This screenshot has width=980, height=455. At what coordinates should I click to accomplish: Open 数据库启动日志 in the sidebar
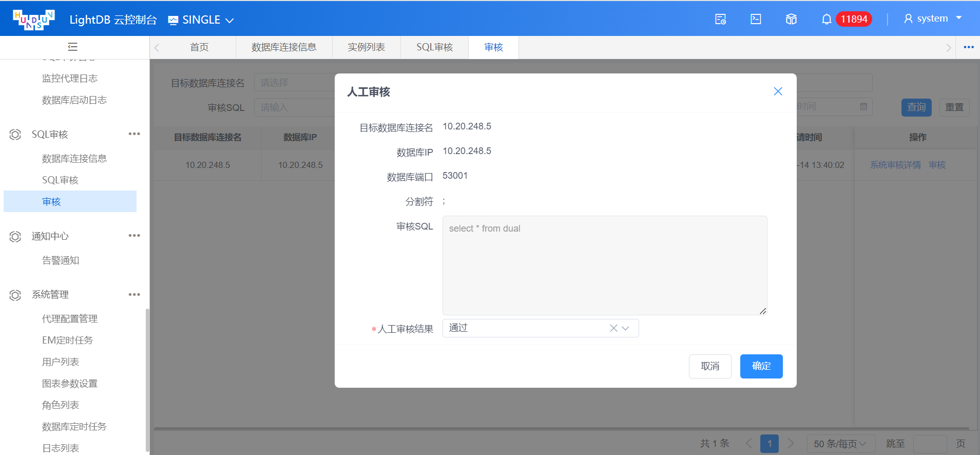click(74, 100)
